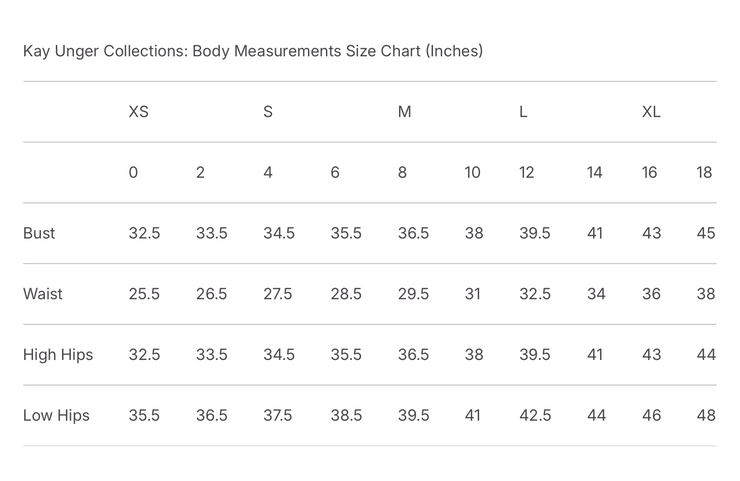Click the Waist row label

43,294
